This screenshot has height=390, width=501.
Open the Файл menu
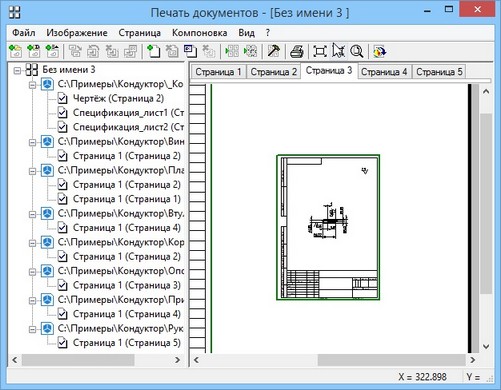click(24, 33)
